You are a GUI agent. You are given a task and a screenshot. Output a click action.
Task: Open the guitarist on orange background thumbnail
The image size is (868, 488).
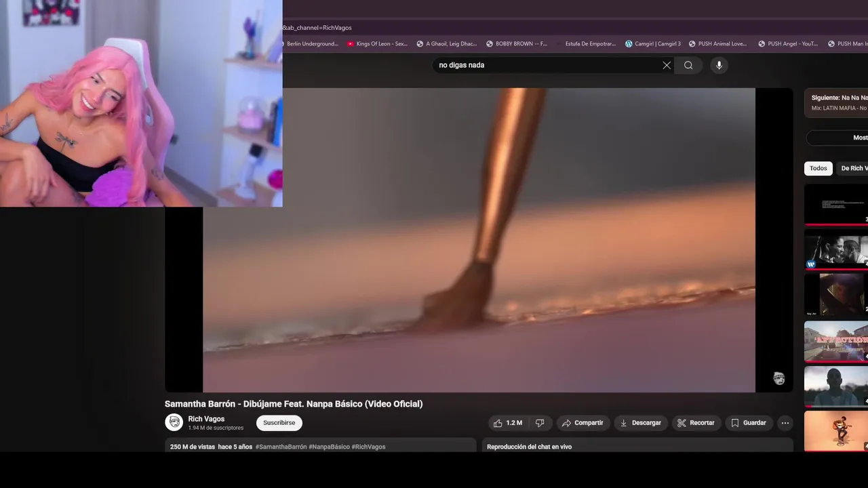pos(836,430)
